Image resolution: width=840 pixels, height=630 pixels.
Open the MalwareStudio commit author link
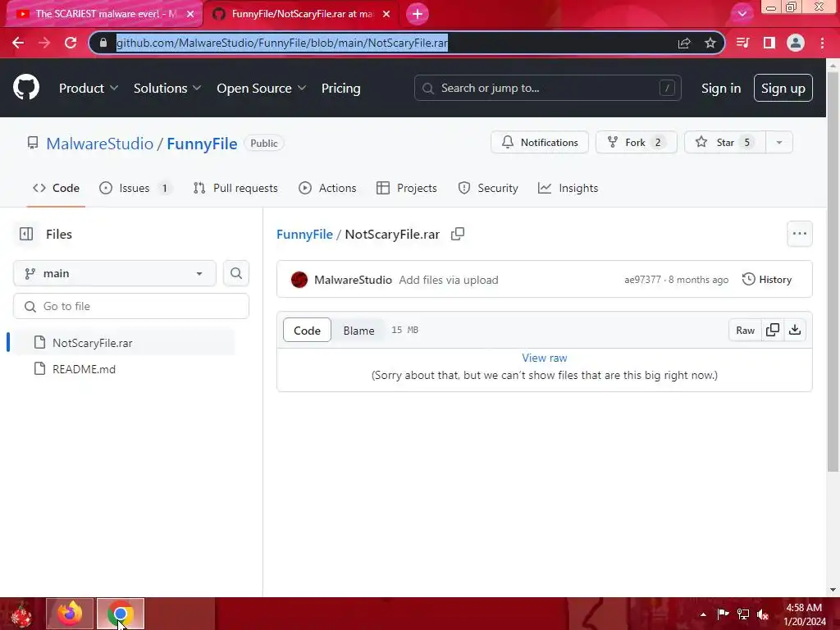pyautogui.click(x=353, y=280)
